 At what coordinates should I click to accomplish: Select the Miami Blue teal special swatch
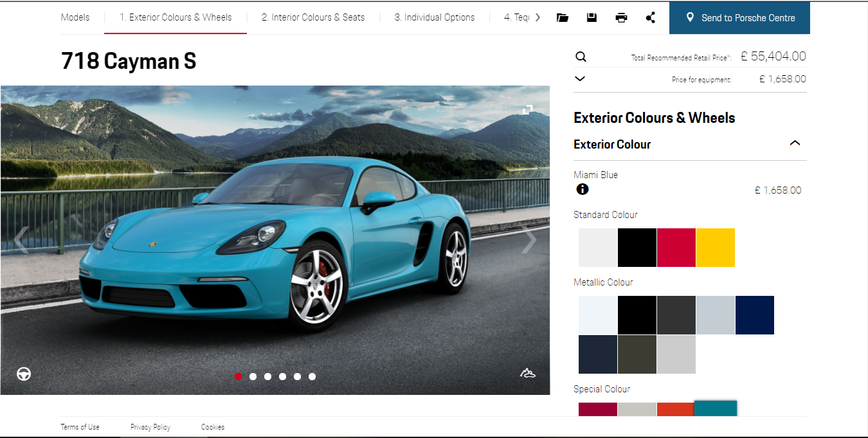coord(716,408)
